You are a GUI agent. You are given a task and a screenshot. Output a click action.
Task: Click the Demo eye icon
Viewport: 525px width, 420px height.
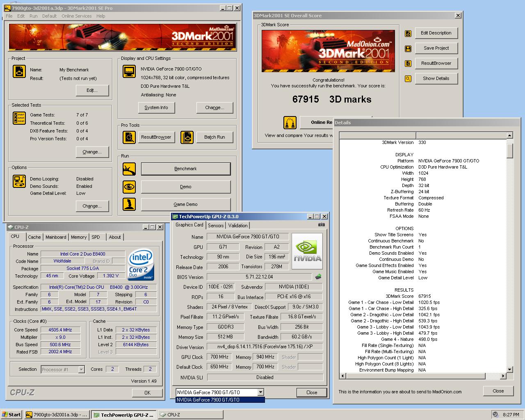[x=129, y=187]
